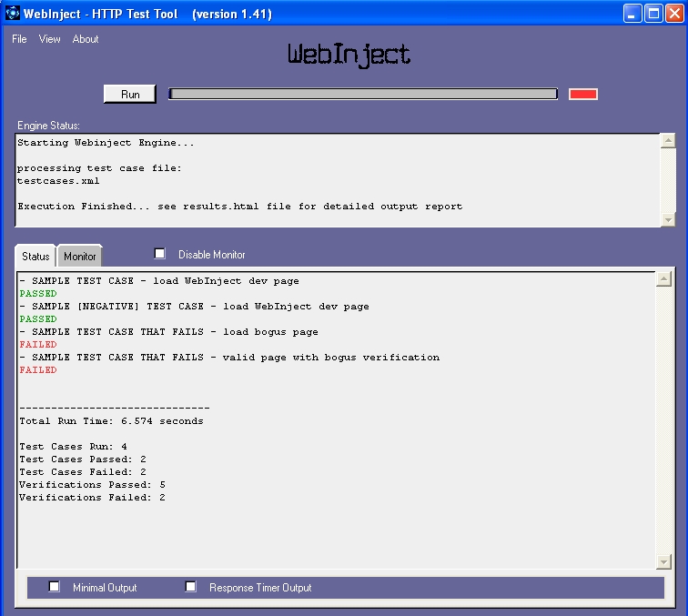Minimize the WebInject window
Screen dimensions: 688x616
[632, 14]
